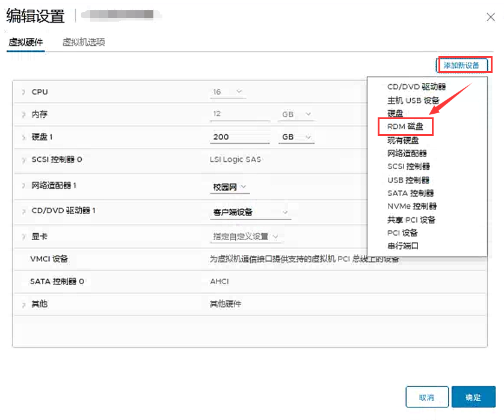
Task: Open the CPU count dropdown showing 16
Action: 228,92
